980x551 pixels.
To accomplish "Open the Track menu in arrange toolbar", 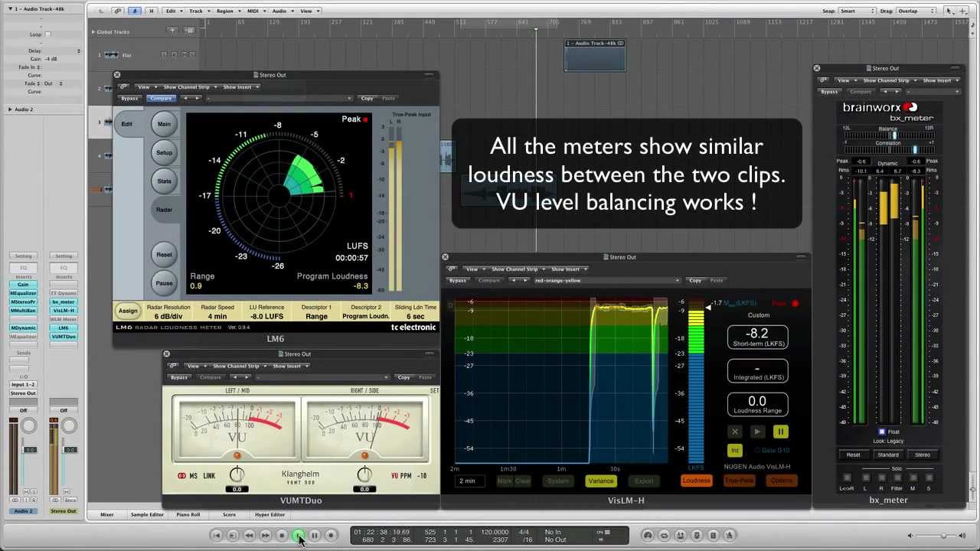I will point(198,11).
